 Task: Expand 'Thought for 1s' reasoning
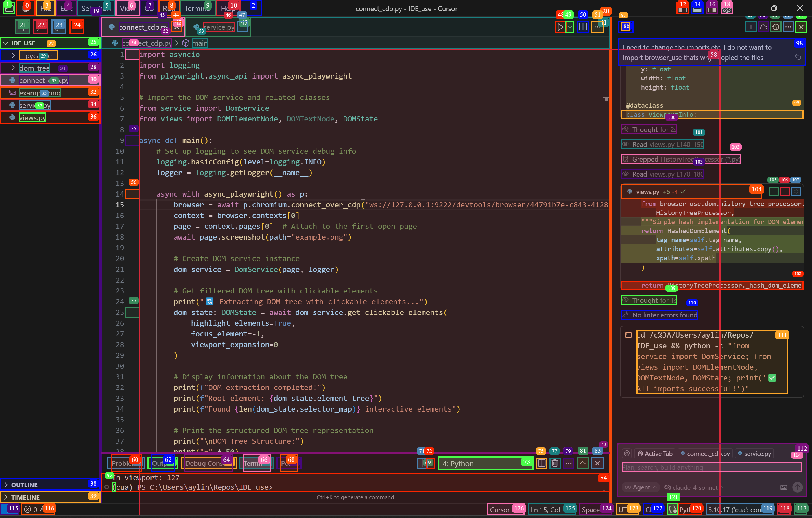pos(649,300)
